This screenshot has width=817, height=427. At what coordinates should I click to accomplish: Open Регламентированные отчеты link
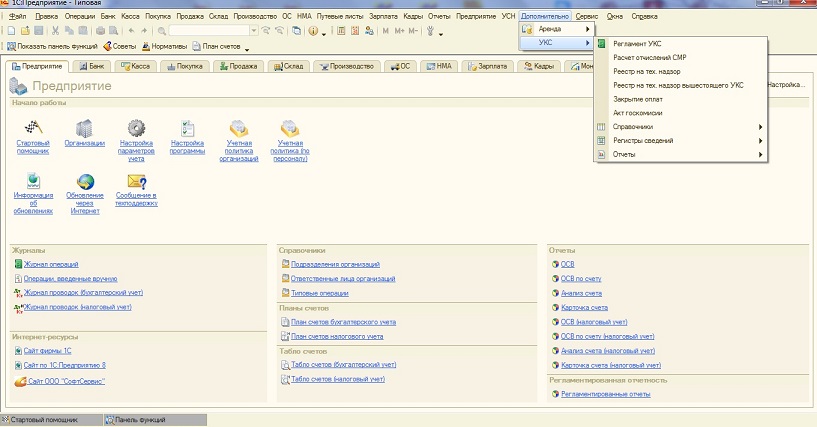(605, 394)
